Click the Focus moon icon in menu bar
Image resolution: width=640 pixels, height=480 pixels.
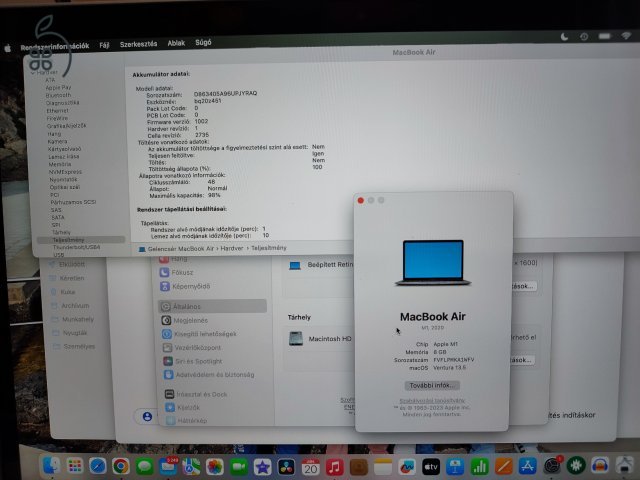[x=564, y=37]
